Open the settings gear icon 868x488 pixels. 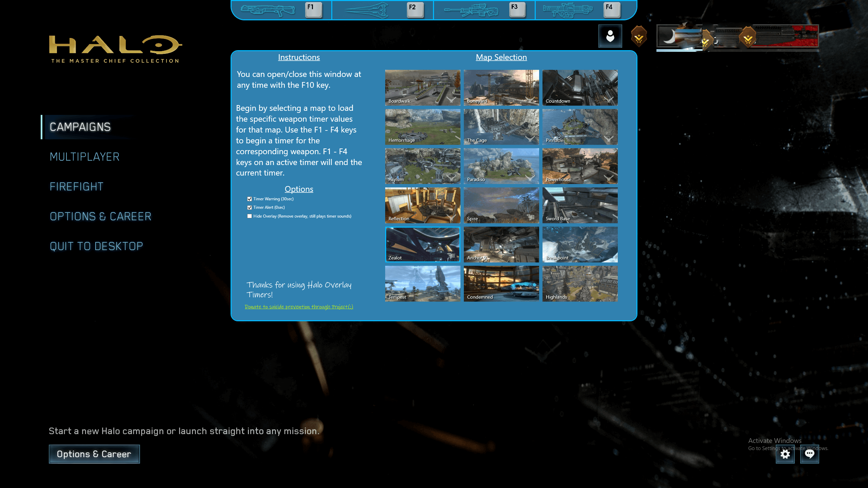[x=785, y=454]
